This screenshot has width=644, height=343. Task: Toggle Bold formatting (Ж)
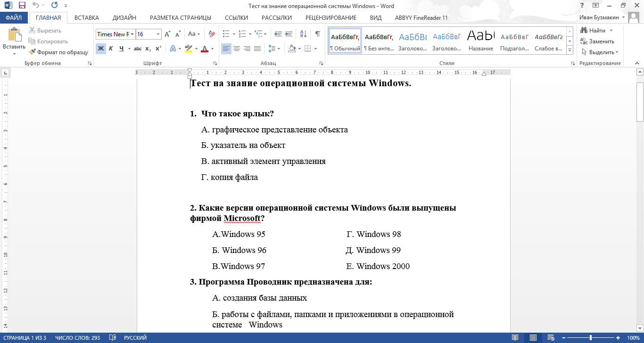[100, 49]
